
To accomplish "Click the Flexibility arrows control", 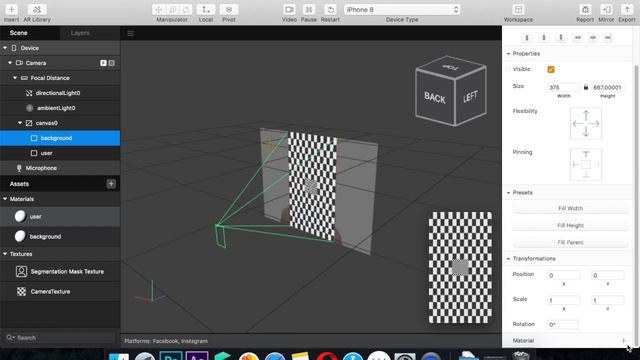I will click(586, 123).
